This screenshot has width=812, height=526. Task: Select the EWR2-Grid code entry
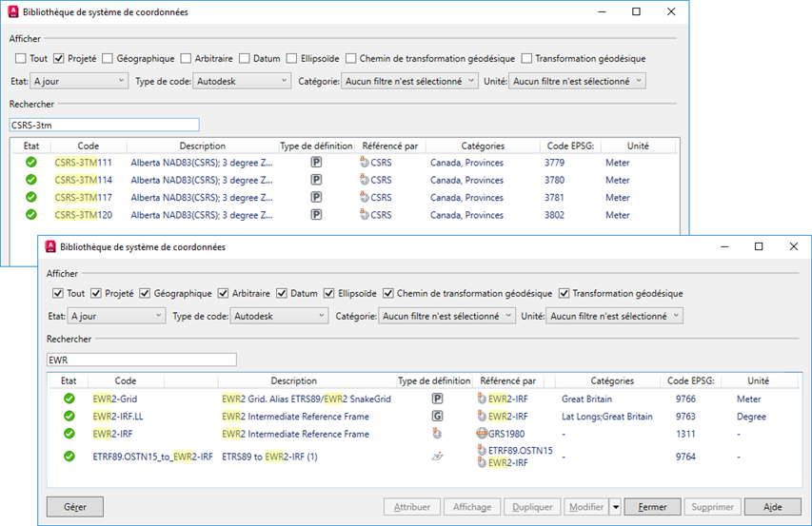click(x=115, y=399)
